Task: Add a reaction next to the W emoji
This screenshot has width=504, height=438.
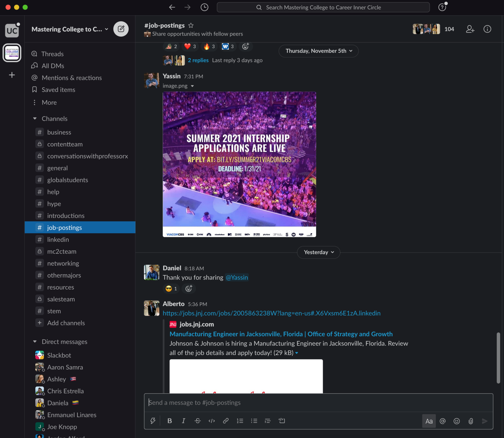Action: coord(246,46)
